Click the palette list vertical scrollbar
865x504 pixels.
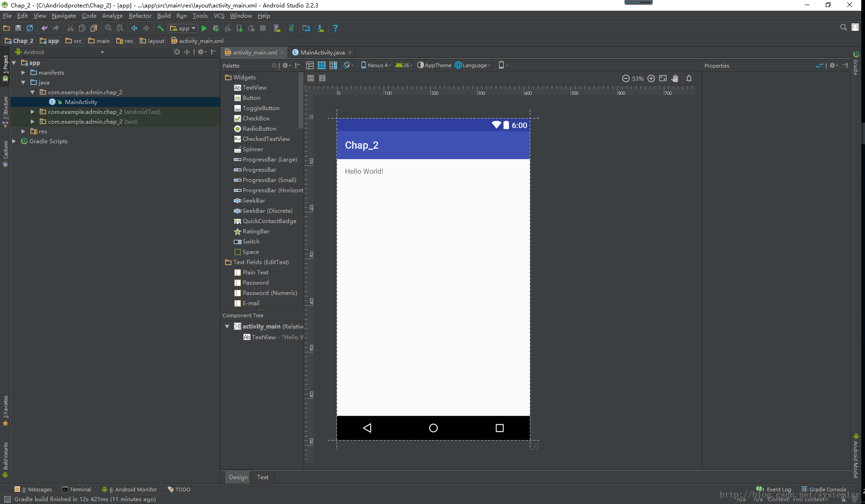pyautogui.click(x=301, y=100)
